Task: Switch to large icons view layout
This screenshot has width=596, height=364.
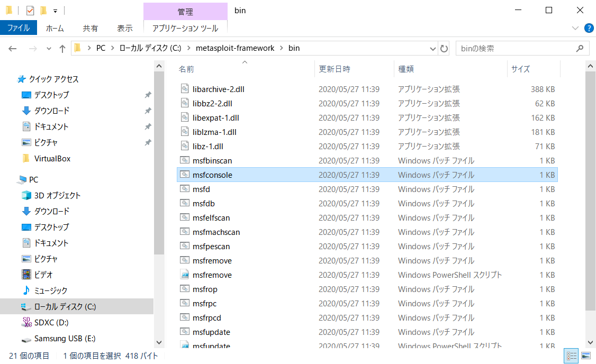Action: tap(586, 356)
